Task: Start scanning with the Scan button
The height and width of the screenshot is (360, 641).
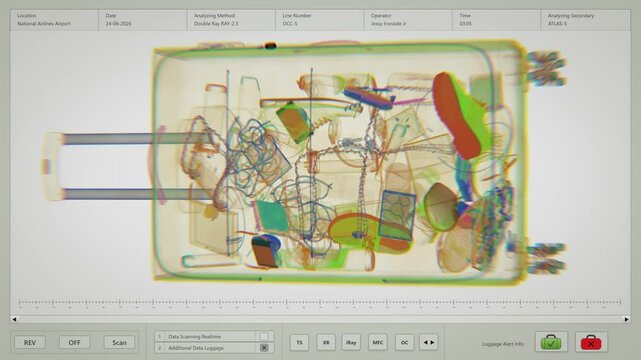Action: (x=119, y=342)
